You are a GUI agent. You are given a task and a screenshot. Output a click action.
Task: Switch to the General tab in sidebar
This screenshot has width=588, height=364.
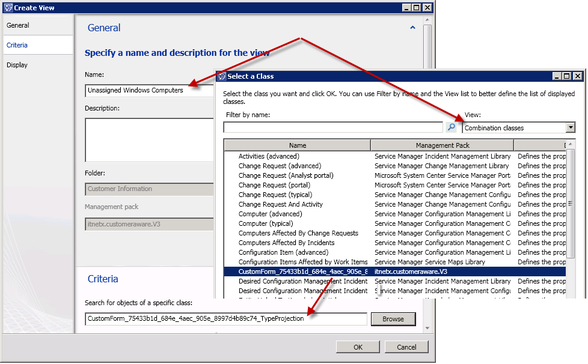[x=18, y=25]
